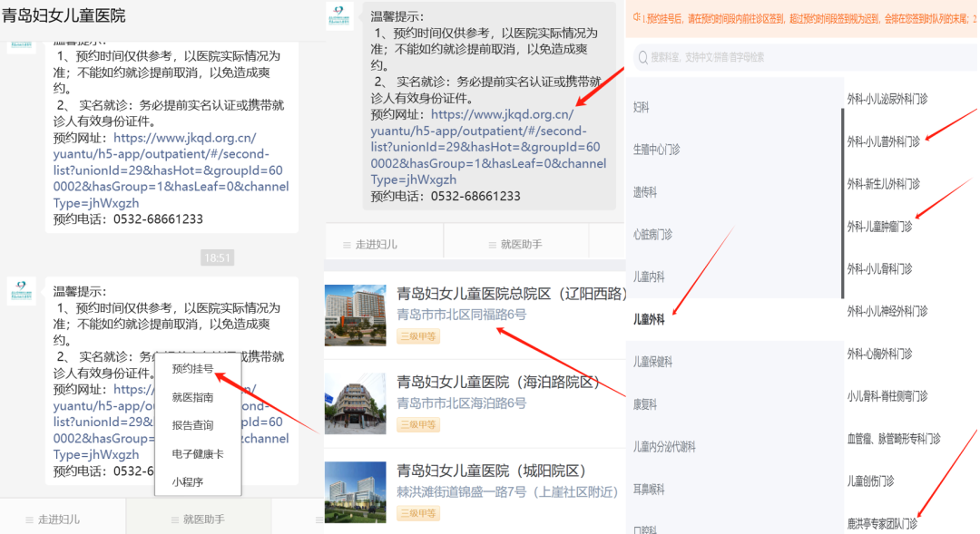
Task: Choose 青岛妇女儿童医院 (海泊路院区)
Action: coord(498,383)
